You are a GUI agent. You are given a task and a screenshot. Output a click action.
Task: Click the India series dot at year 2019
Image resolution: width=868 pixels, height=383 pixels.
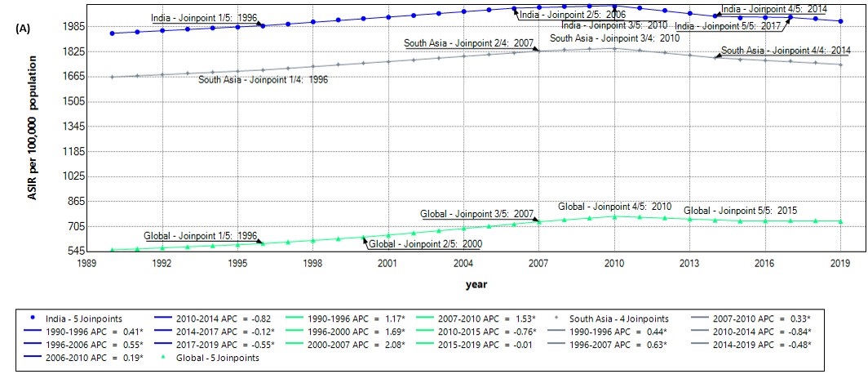840,21
